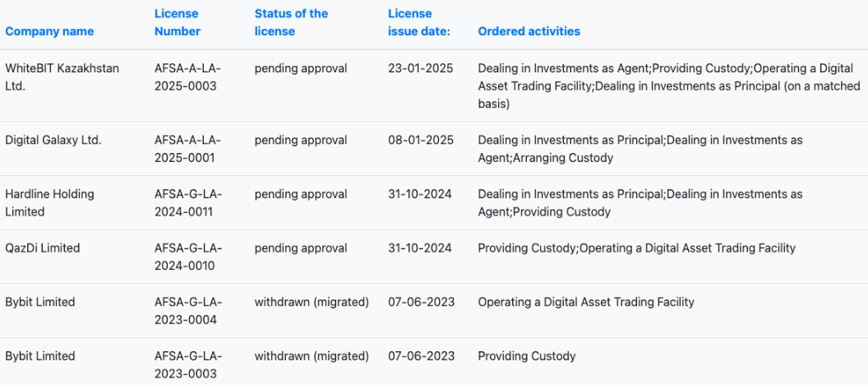Image resolution: width=868 pixels, height=385 pixels.
Task: Sort by the Company name column header
Action: 49,31
